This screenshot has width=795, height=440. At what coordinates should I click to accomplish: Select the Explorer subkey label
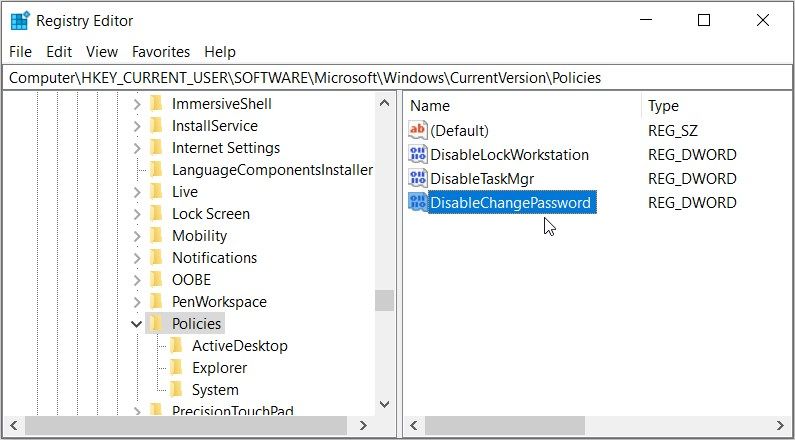click(220, 368)
